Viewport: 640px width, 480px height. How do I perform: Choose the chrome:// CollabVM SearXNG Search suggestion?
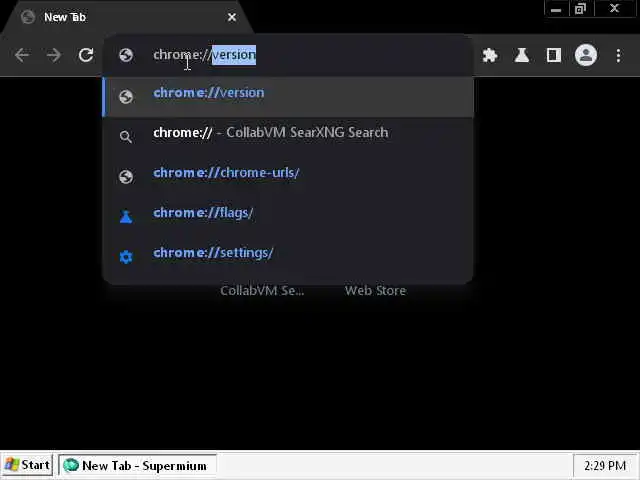tap(288, 137)
